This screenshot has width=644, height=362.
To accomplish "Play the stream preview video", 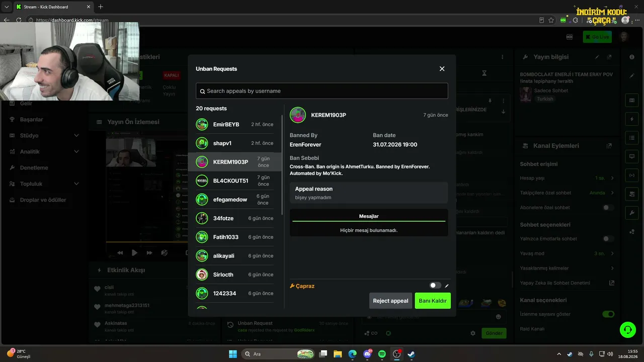I will [x=134, y=253].
